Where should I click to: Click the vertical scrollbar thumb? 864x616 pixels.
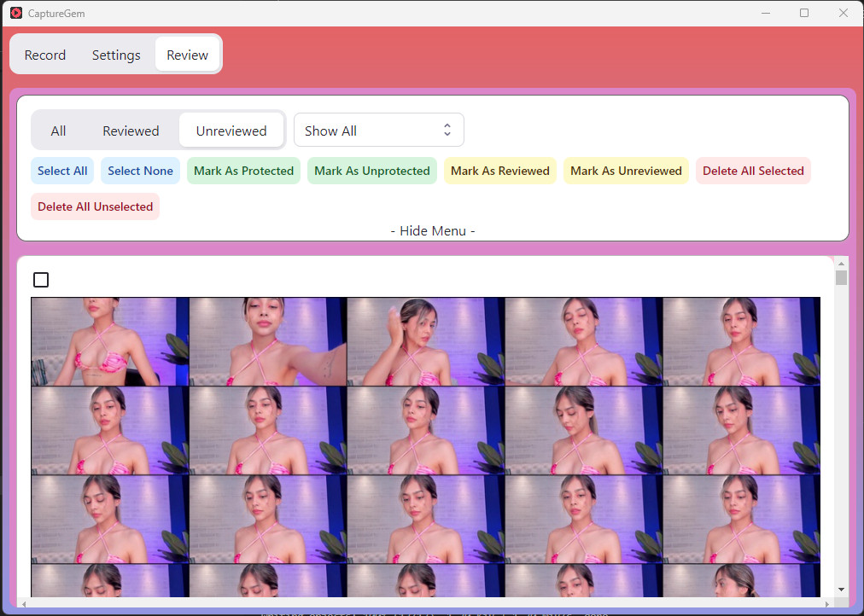(x=841, y=278)
